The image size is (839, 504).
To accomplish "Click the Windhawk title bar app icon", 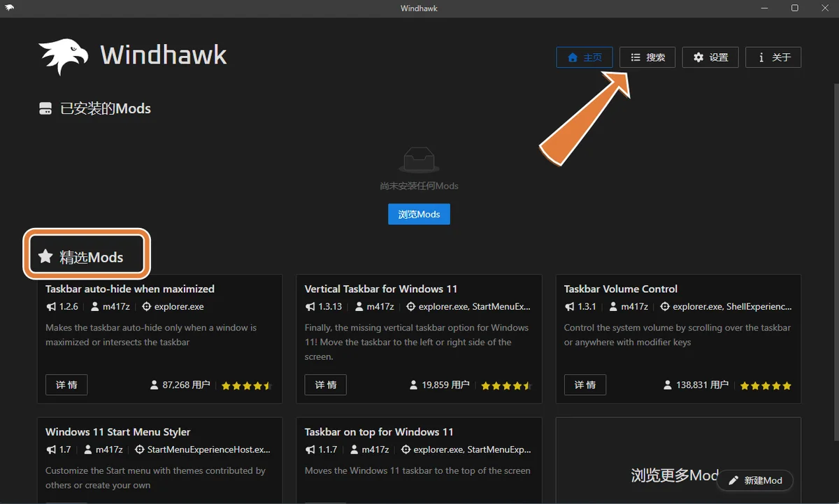I will [10, 8].
